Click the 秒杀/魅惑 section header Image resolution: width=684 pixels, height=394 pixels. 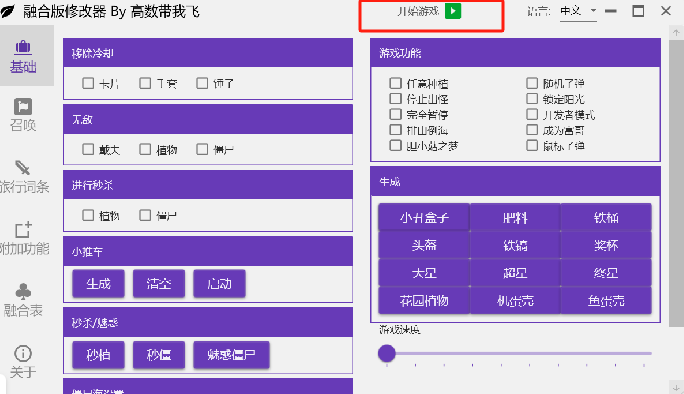(208, 322)
